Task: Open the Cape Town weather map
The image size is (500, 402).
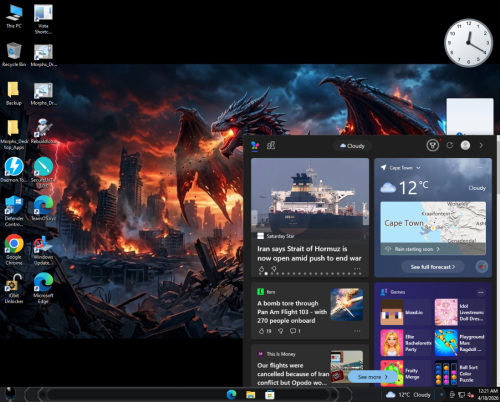Action: pyautogui.click(x=433, y=222)
